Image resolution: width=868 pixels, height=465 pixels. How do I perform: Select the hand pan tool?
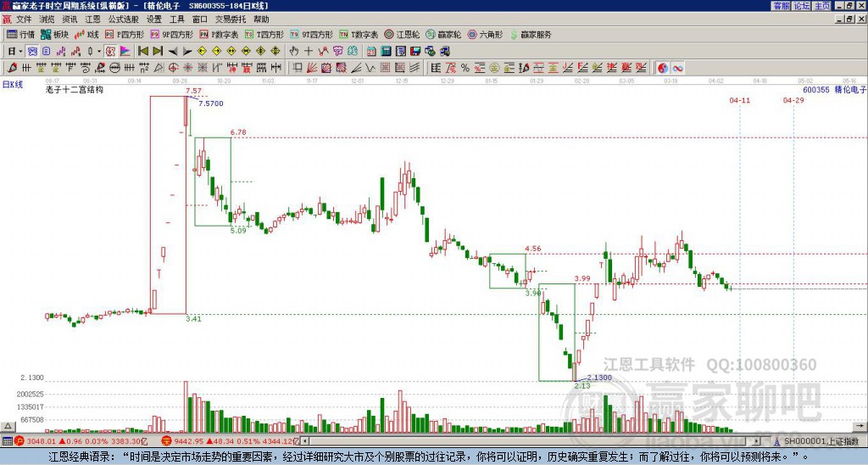click(294, 52)
